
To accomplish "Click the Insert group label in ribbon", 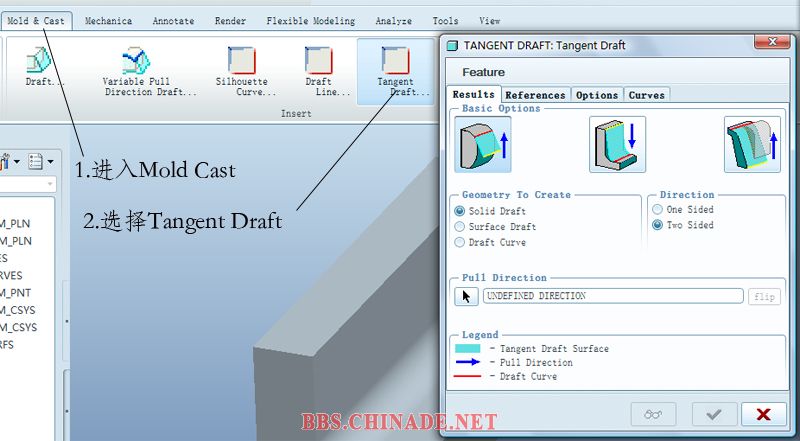I will point(296,113).
